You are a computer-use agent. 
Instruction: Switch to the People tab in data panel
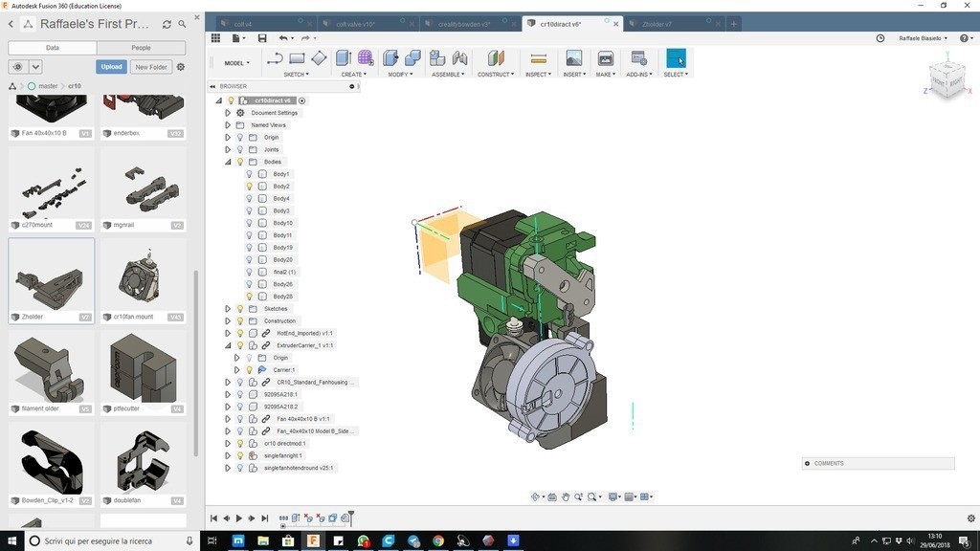(141, 47)
